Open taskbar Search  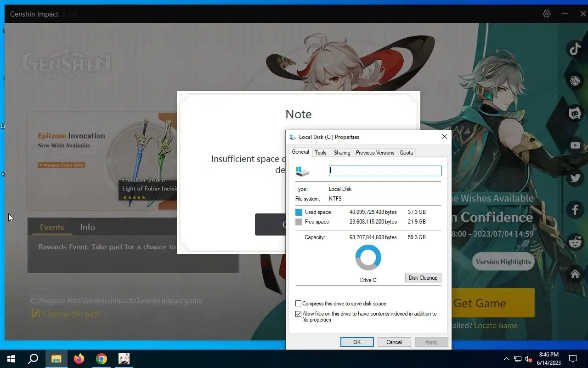coord(33,359)
